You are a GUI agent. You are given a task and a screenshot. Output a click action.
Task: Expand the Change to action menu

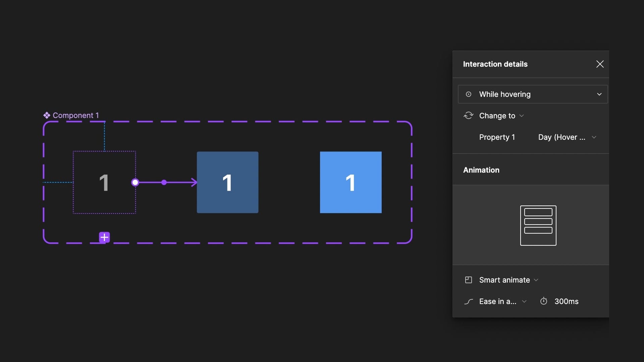[522, 116]
